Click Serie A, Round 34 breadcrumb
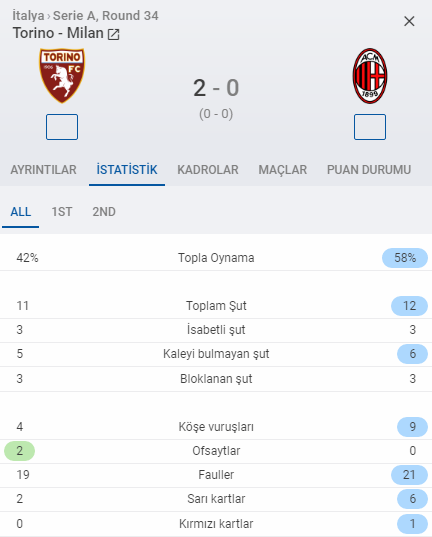This screenshot has height=537, width=432. (x=106, y=16)
